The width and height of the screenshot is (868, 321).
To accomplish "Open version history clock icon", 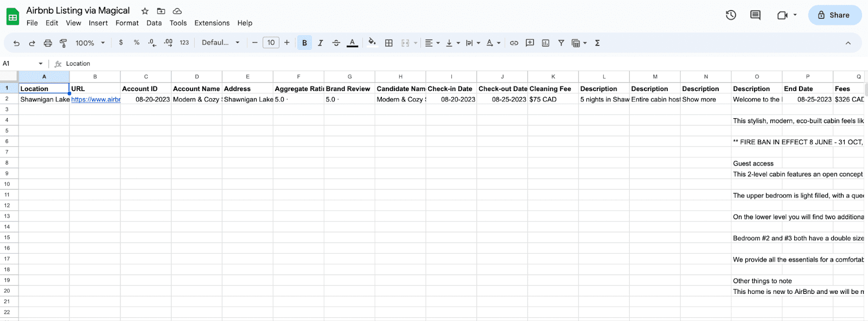I will (x=731, y=15).
